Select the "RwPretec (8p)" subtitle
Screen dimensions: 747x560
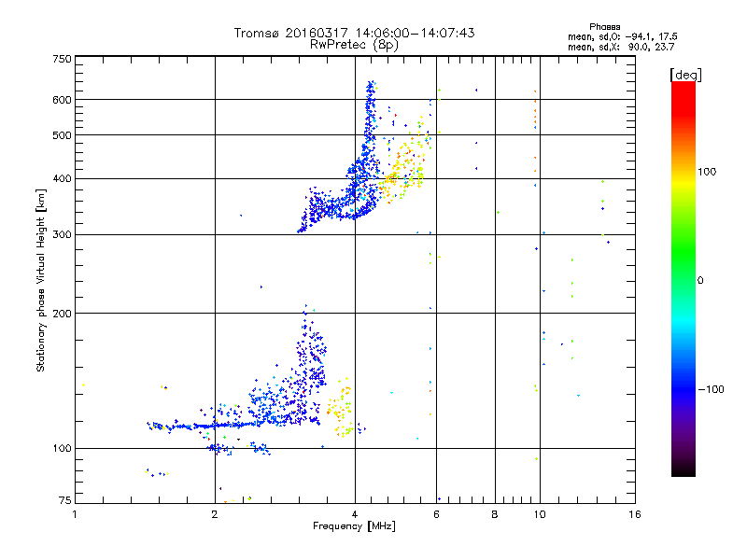click(x=354, y=45)
